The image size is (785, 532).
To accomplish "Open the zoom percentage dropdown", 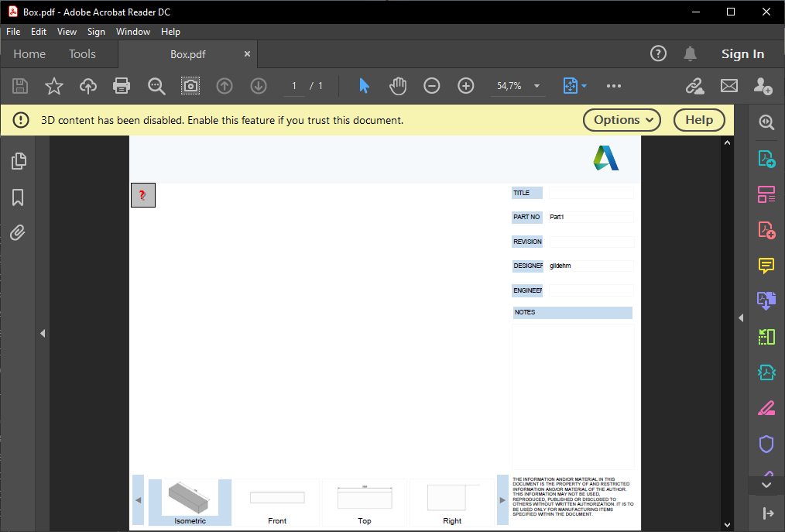I will 536,86.
